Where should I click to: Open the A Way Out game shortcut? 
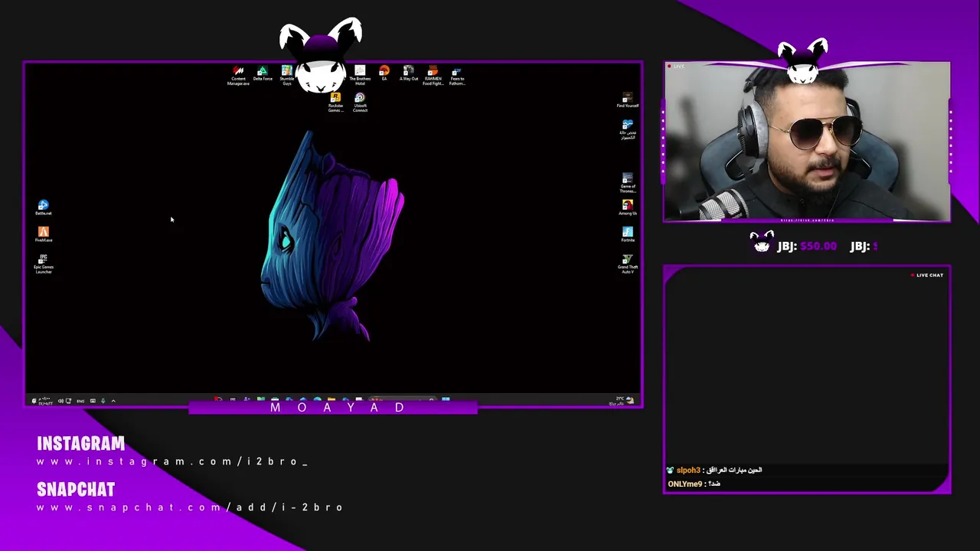pos(409,73)
